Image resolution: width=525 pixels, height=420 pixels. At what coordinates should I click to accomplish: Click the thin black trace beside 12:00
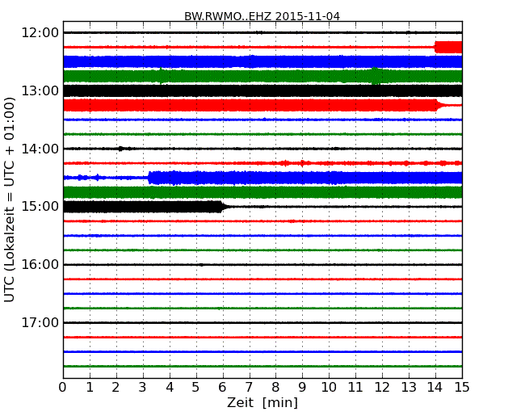(262, 32)
